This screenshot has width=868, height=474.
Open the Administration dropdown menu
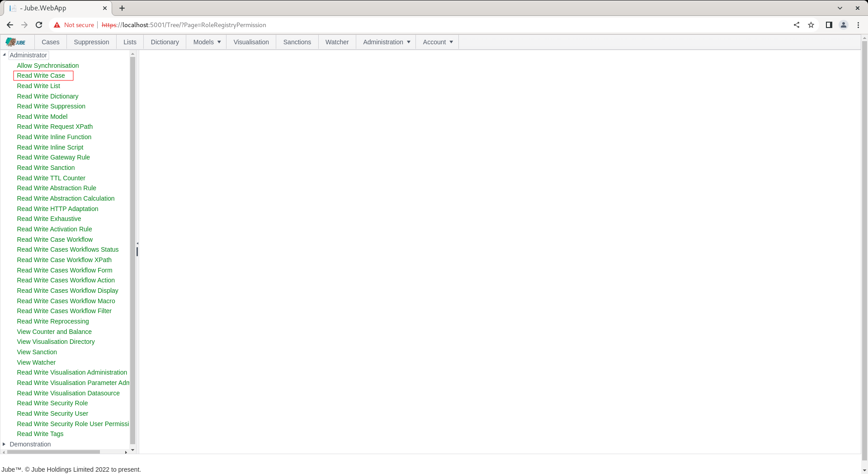pyautogui.click(x=387, y=42)
